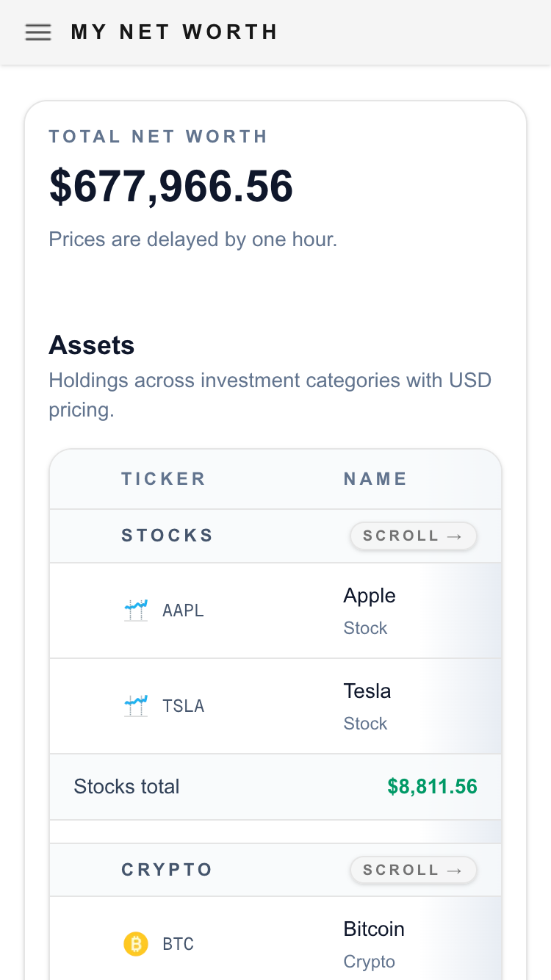Click the NAME column header

[x=375, y=479]
